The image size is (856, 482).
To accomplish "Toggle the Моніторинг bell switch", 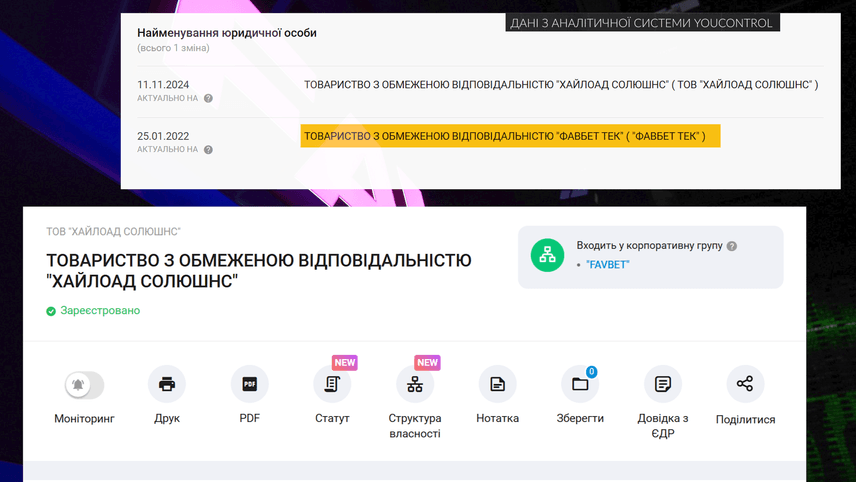I will (x=84, y=385).
